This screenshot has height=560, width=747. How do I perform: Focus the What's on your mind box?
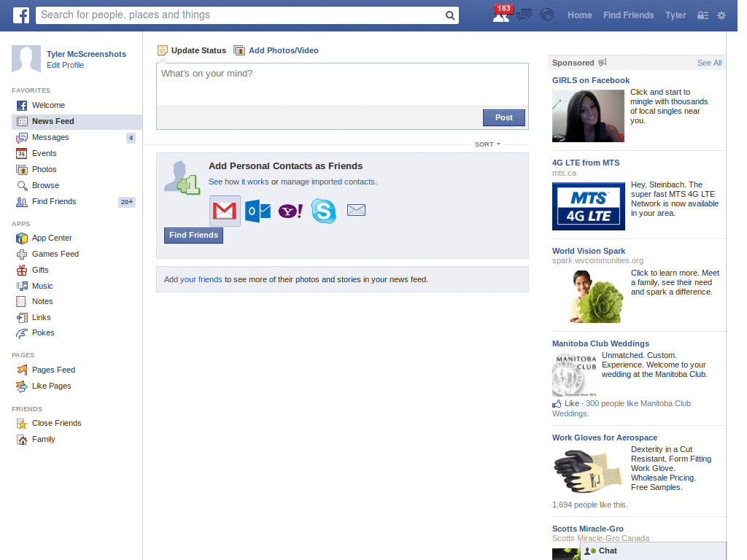[x=342, y=85]
